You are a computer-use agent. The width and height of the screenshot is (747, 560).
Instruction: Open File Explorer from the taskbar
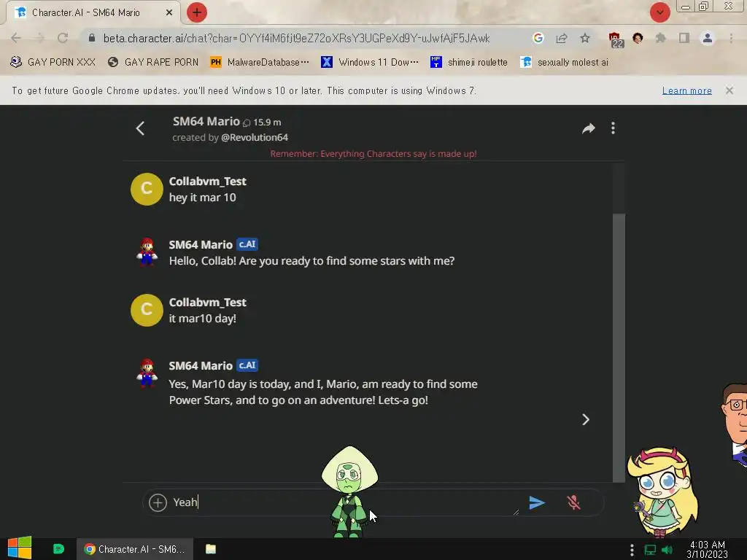pos(211,549)
